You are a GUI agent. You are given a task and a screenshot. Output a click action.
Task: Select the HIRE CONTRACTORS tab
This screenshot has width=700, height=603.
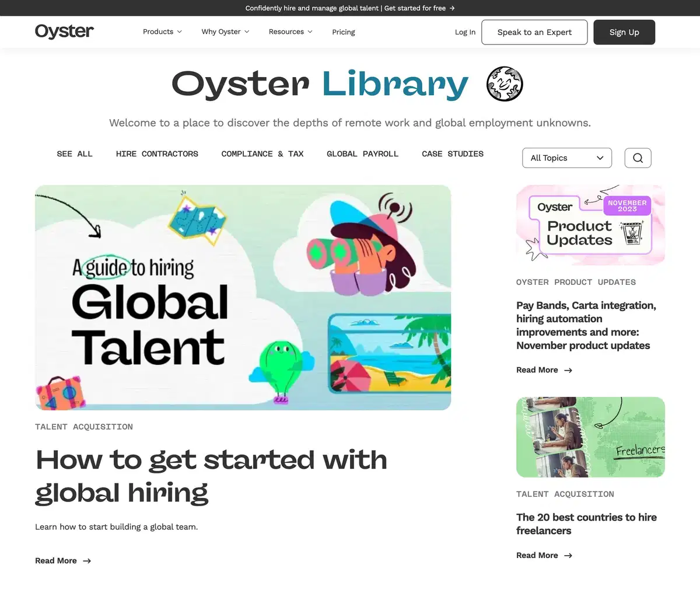[157, 154]
